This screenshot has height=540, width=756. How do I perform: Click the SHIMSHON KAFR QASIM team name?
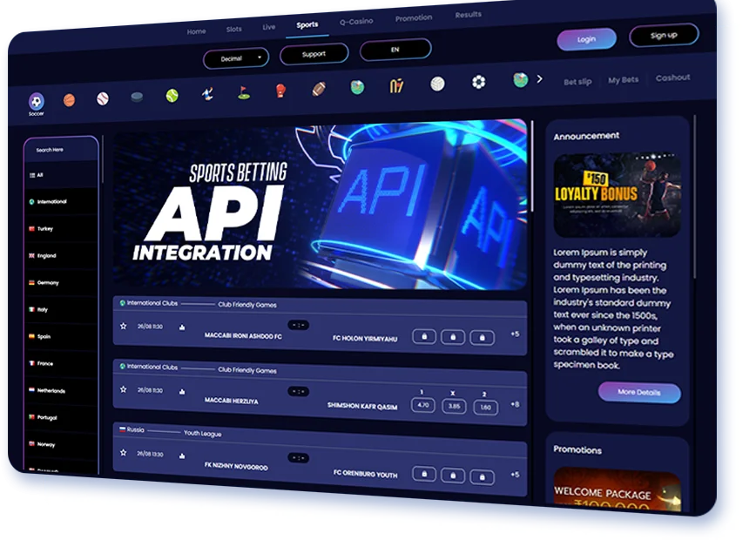[x=362, y=406]
